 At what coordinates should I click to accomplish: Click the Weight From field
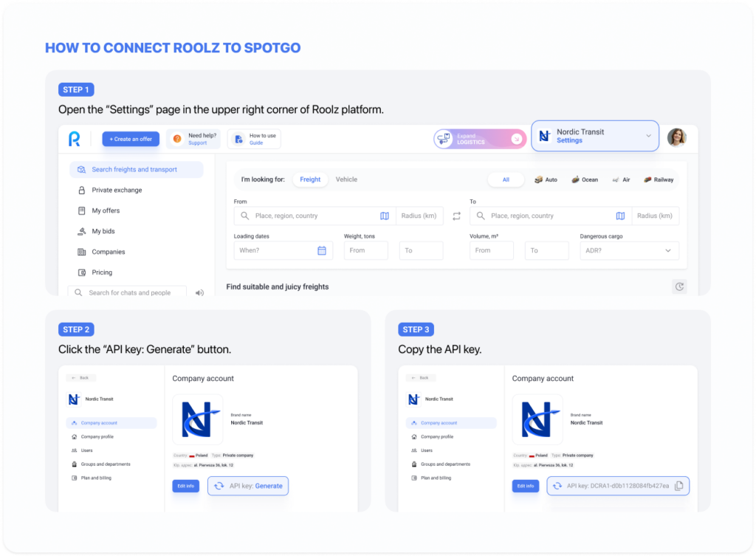366,250
